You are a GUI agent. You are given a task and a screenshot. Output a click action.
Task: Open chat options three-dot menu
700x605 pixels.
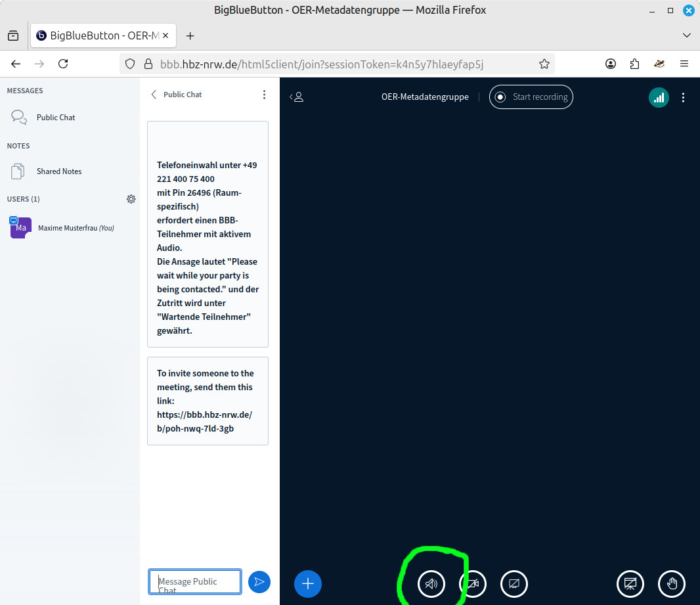(264, 95)
